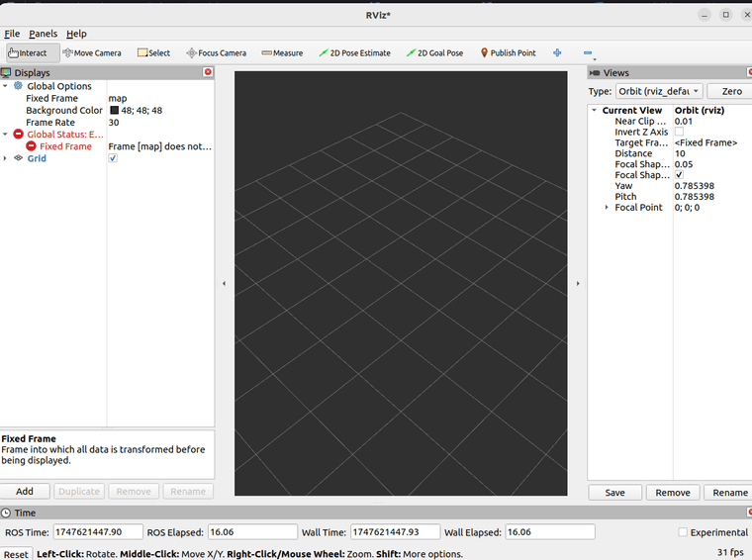Click the Remove button in Views panel
The width and height of the screenshot is (752, 560).
[x=673, y=493]
